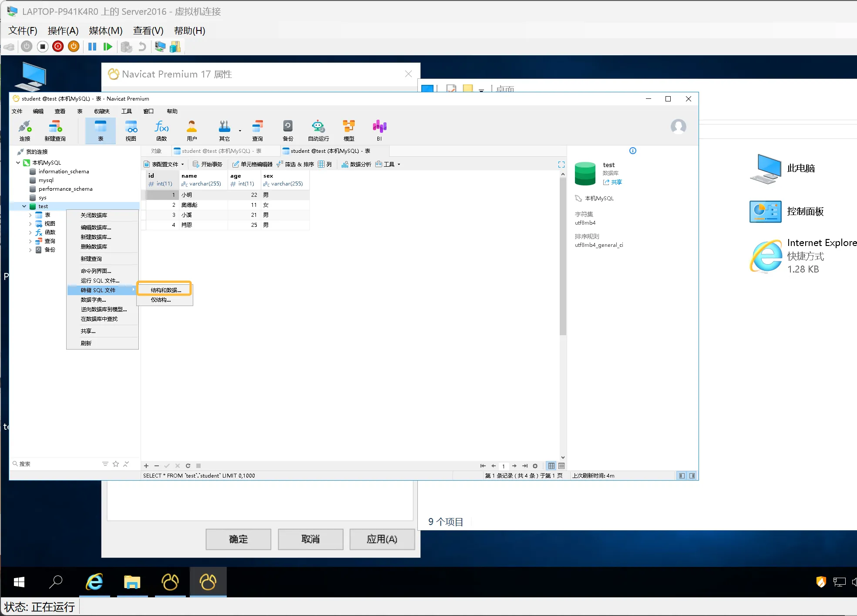Click the 共享 share link in the info panel

(612, 182)
